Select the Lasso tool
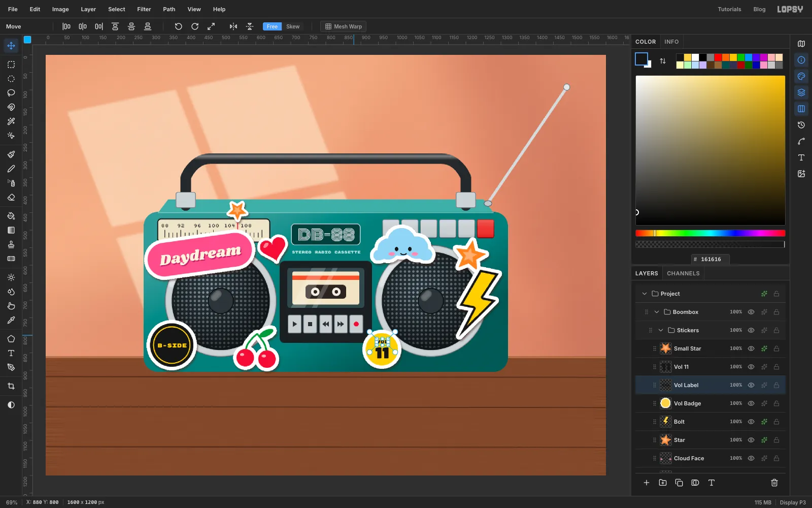Image resolution: width=812 pixels, height=508 pixels. (x=11, y=93)
